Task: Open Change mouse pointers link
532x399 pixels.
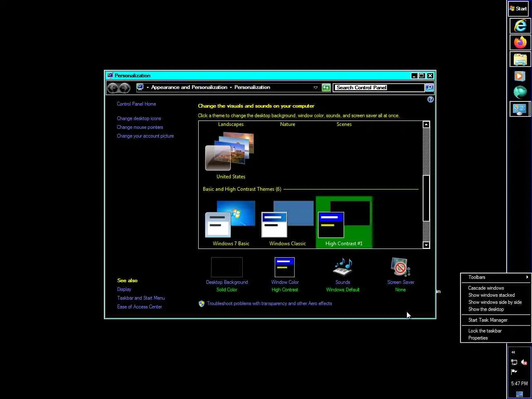Action: [140, 127]
